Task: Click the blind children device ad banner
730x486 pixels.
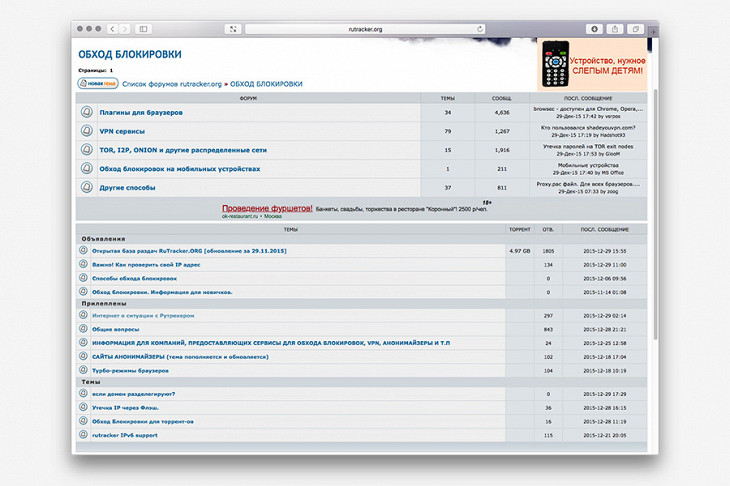Action: pyautogui.click(x=593, y=66)
